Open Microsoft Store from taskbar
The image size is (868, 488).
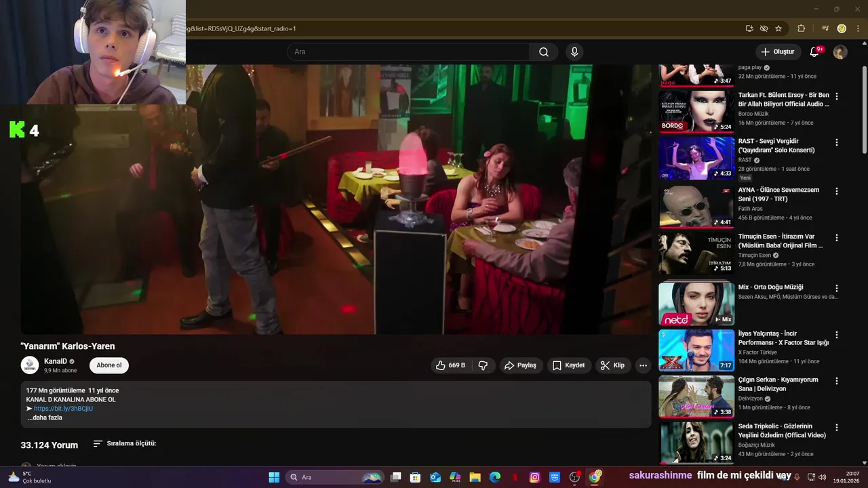[x=416, y=477]
